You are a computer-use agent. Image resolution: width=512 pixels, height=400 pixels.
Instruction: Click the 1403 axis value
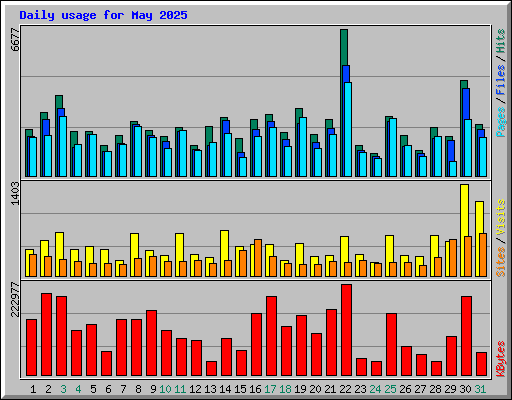(15, 193)
